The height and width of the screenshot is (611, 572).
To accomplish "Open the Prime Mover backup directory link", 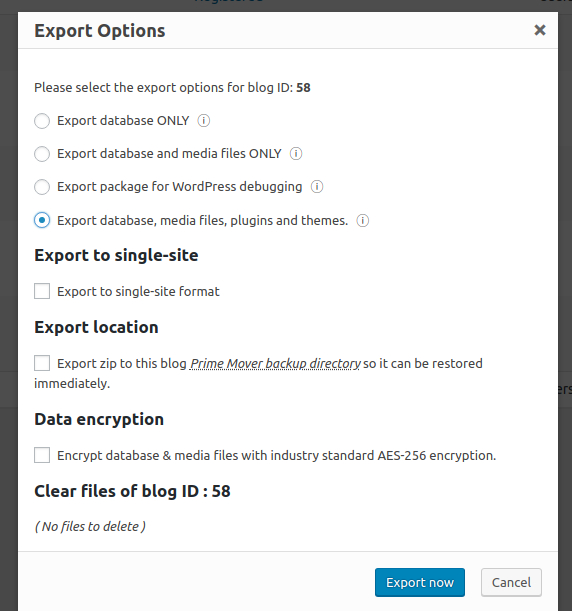I will pyautogui.click(x=275, y=364).
